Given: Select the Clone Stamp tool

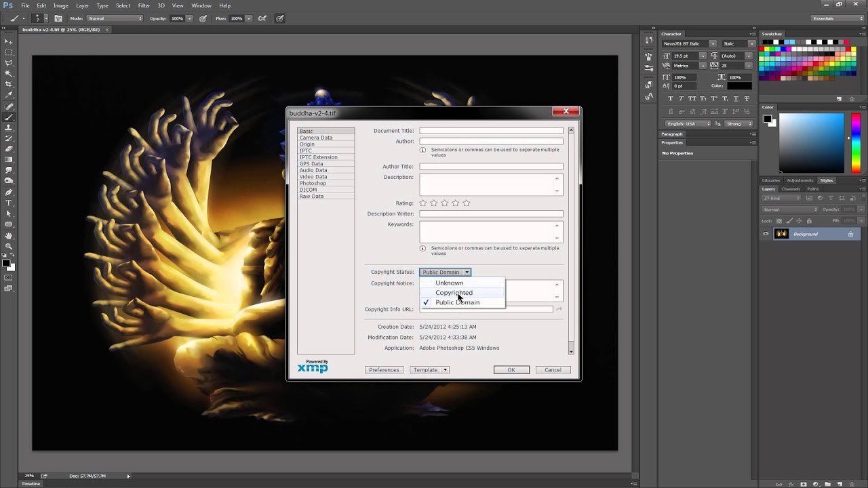Looking at the screenshot, I should pos(9,127).
